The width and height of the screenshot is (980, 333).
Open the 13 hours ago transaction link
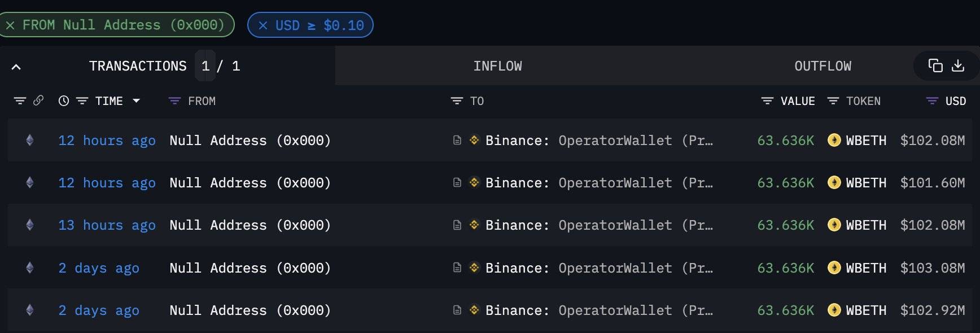107,225
